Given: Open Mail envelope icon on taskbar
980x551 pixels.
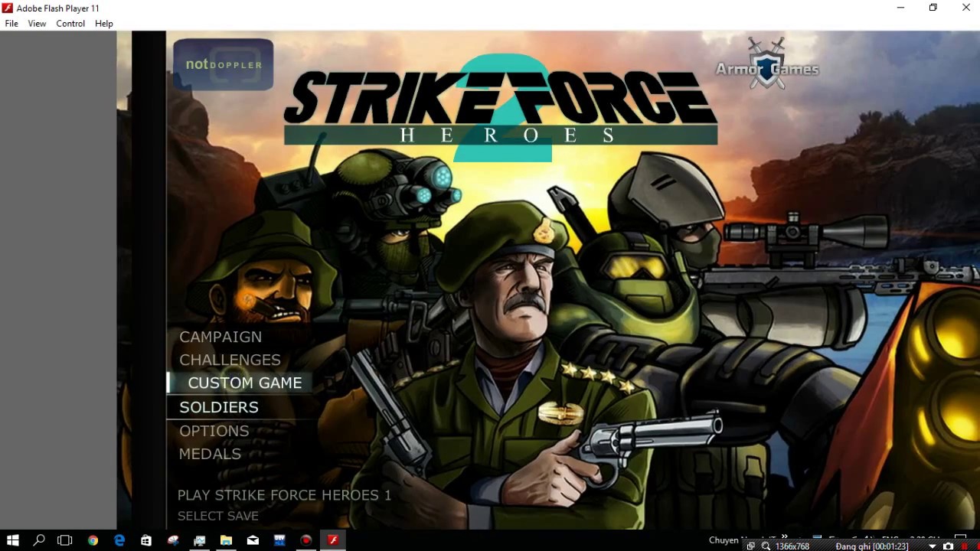Looking at the screenshot, I should pos(253,540).
